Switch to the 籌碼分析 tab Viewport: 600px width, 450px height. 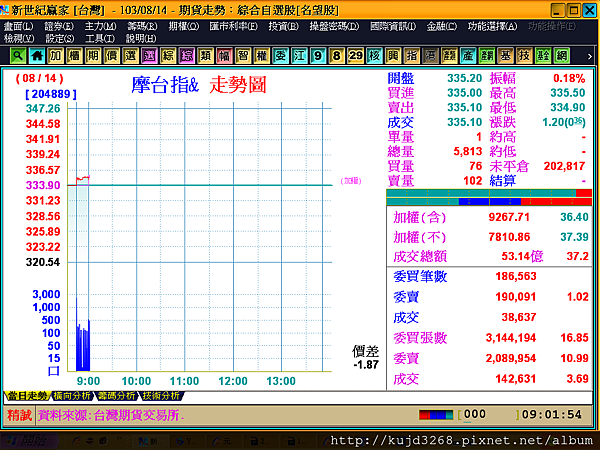pyautogui.click(x=116, y=396)
